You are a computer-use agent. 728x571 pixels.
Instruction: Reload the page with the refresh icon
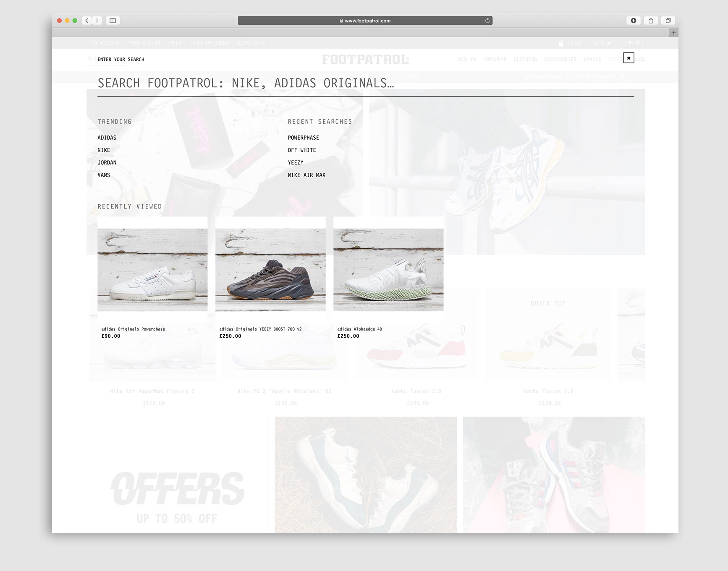point(487,21)
